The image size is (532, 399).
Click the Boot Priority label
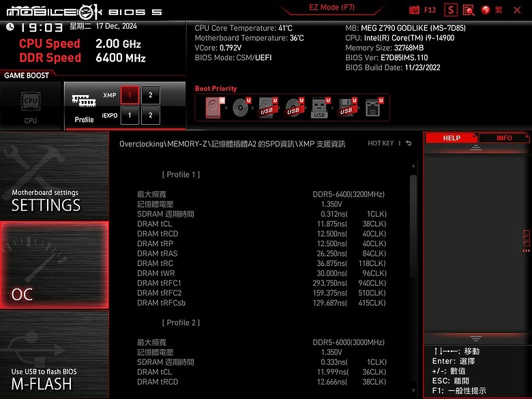216,89
